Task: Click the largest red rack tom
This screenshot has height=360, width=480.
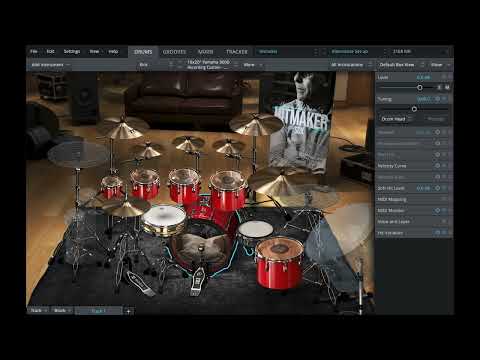Action: click(x=228, y=190)
